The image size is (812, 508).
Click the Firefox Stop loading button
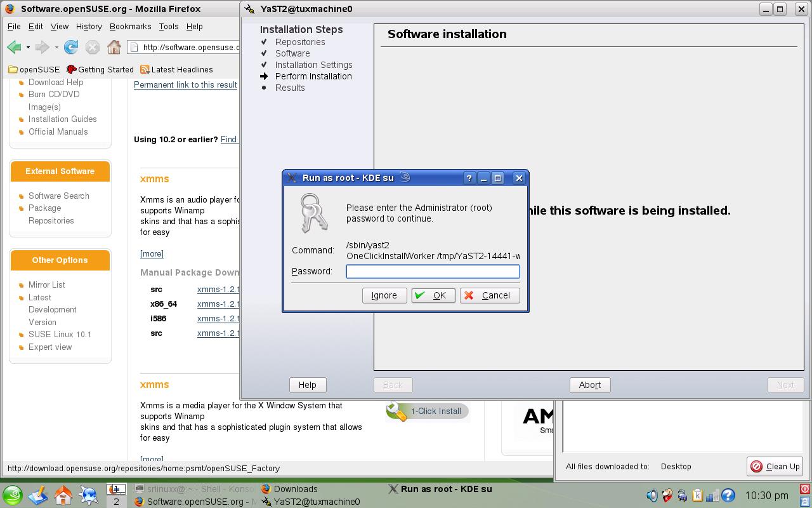[93, 47]
